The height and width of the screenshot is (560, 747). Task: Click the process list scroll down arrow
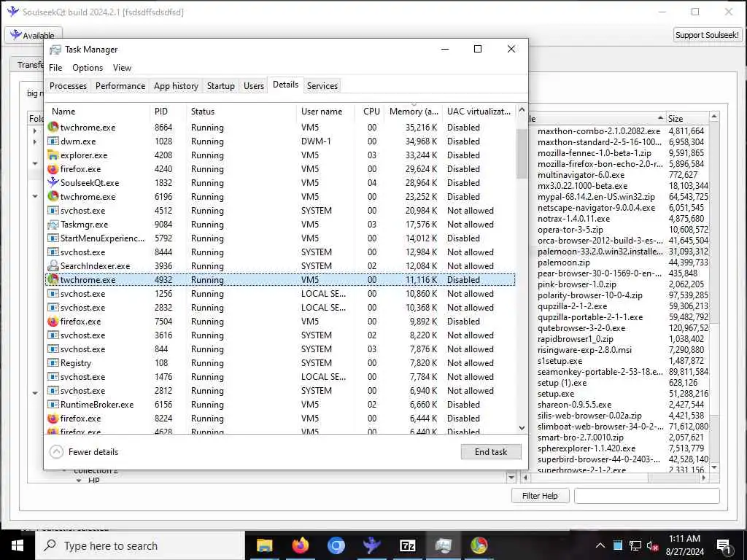(522, 427)
